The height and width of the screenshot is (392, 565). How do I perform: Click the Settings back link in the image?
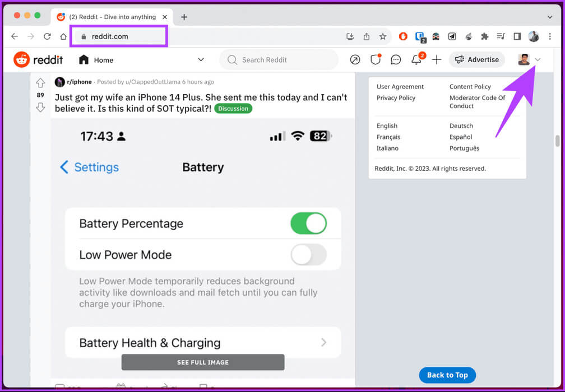click(89, 167)
